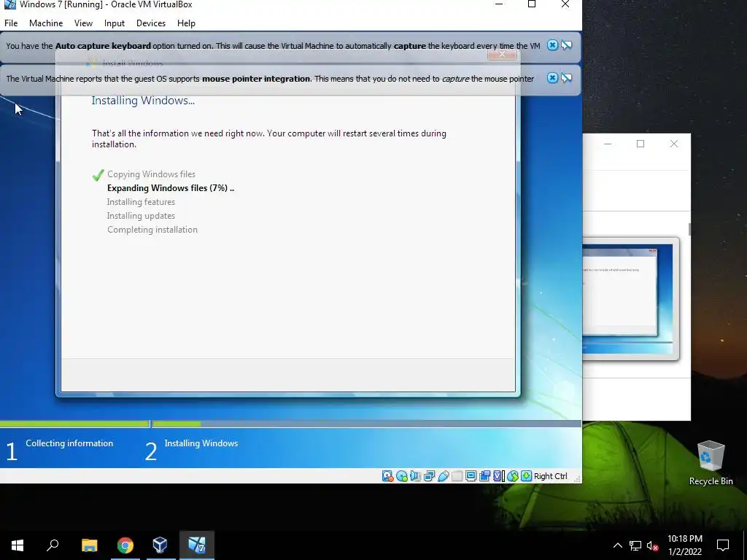This screenshot has width=747, height=560.
Task: Switch to VirtualBox Manager taskbar icon
Action: coord(160,545)
